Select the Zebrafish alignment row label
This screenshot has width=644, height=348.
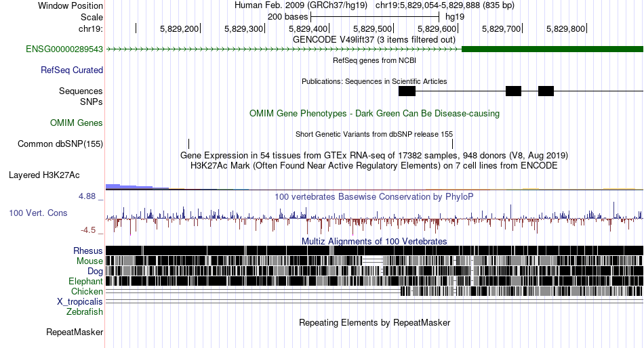click(85, 312)
